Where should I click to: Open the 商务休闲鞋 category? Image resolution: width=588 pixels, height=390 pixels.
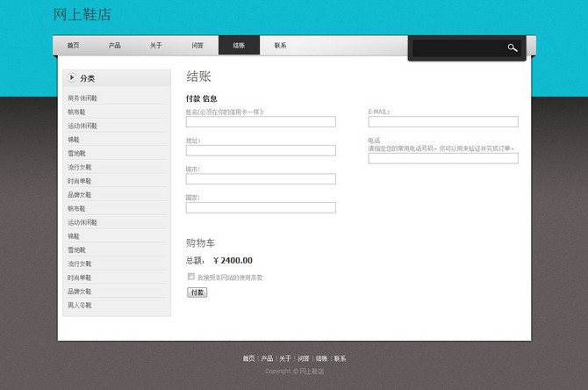click(x=82, y=98)
